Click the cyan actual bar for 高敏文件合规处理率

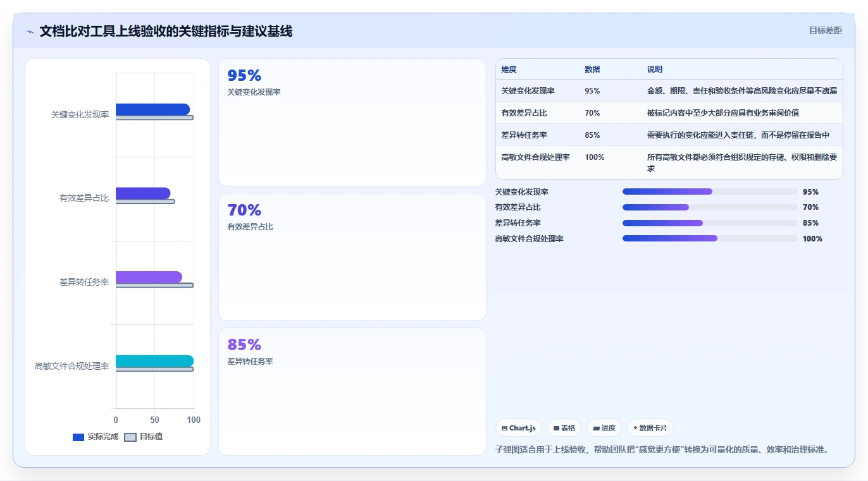[x=154, y=361]
